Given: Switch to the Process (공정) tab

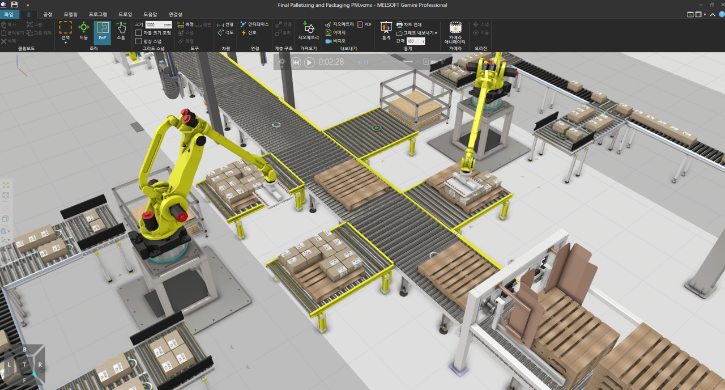Looking at the screenshot, I should pyautogui.click(x=48, y=14).
